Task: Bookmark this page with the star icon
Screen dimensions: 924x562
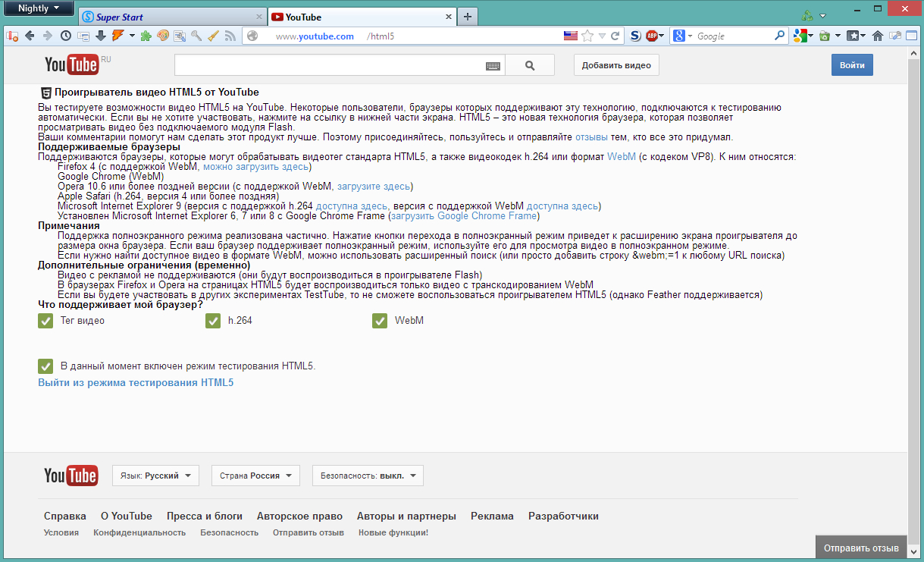Action: [x=587, y=36]
